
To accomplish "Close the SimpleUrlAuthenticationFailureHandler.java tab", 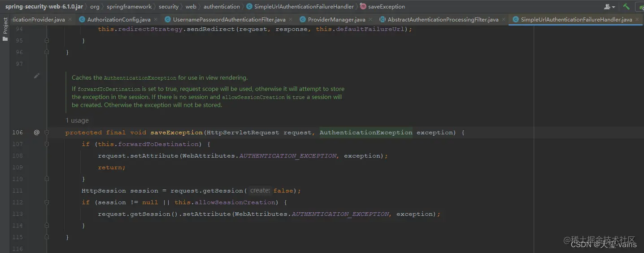I will pos(637,20).
